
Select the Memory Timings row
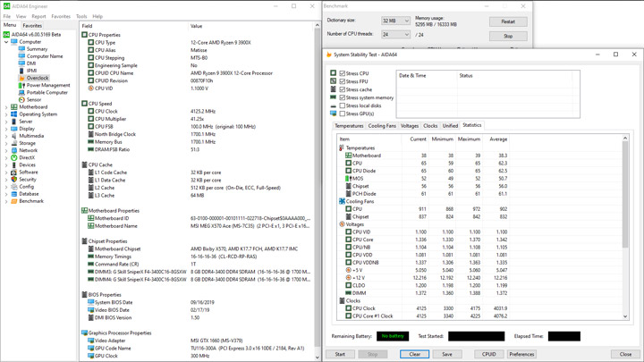pyautogui.click(x=196, y=257)
